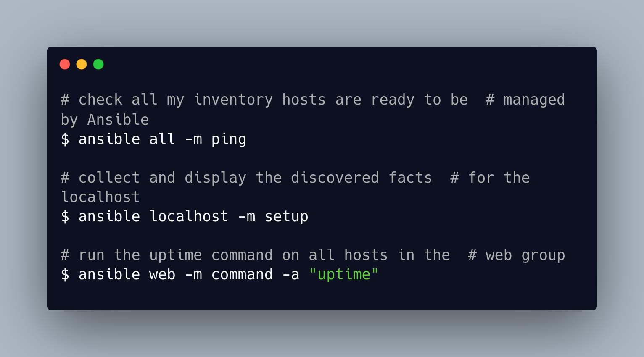Viewport: 644px width, 357px height.
Task: Click the green maximize window dot
Action: pyautogui.click(x=98, y=64)
